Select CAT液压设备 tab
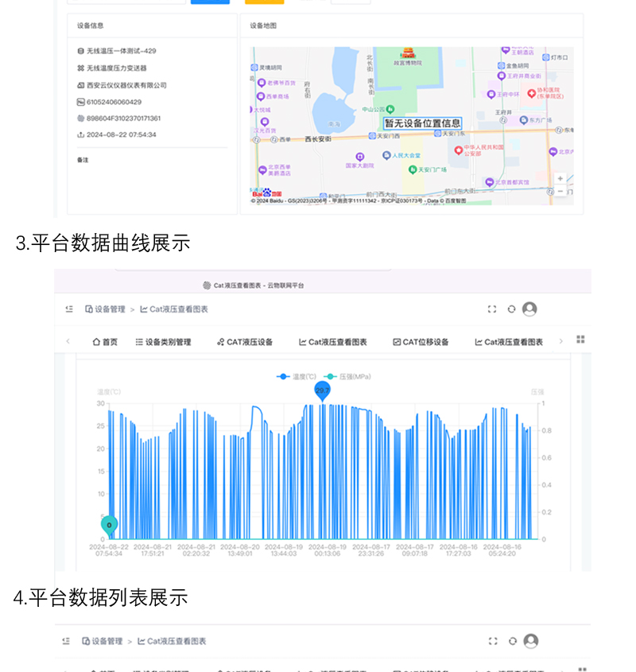This screenshot has height=672, width=636. 245,342
